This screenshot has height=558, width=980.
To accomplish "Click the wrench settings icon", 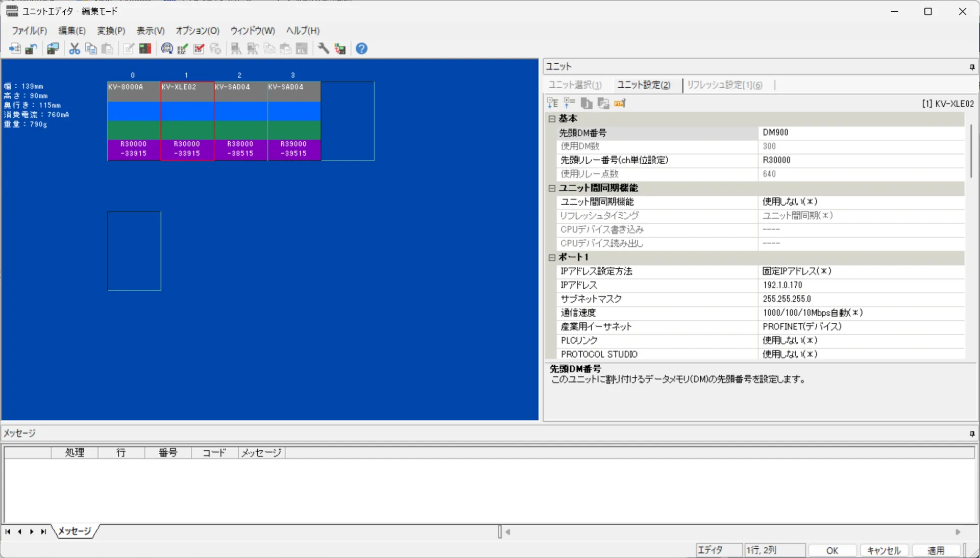I will click(x=323, y=48).
